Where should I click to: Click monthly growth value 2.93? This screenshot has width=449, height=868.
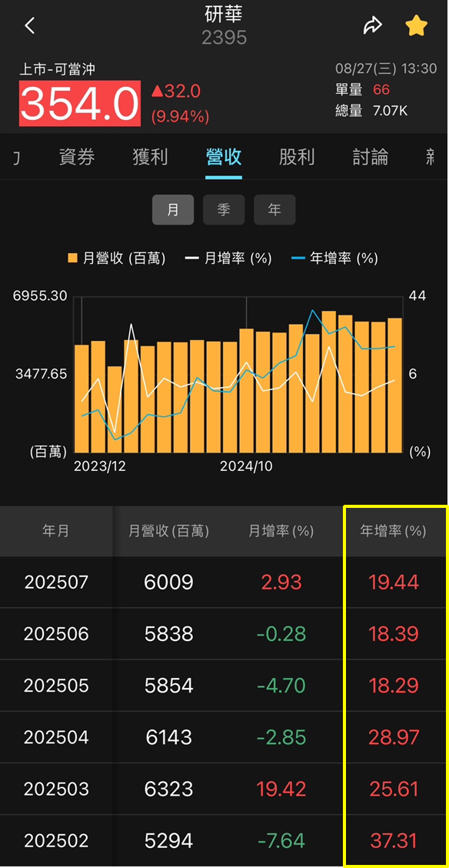click(281, 583)
